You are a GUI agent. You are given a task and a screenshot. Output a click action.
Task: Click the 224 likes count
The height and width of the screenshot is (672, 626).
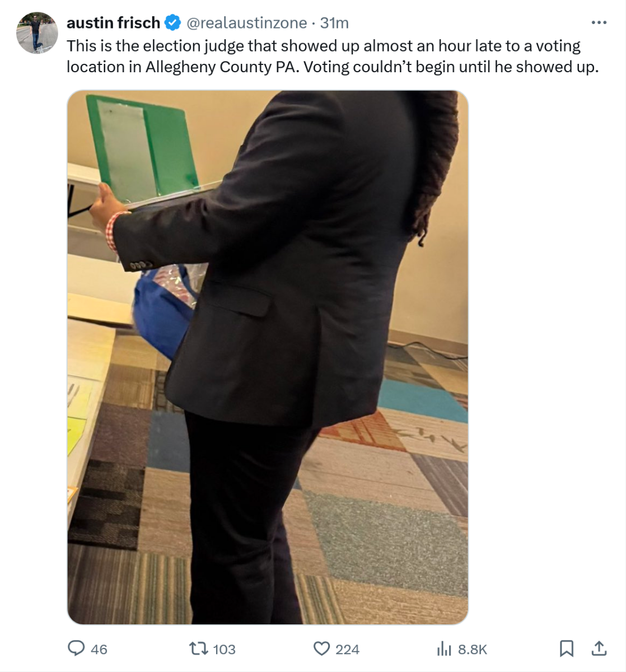click(x=347, y=649)
